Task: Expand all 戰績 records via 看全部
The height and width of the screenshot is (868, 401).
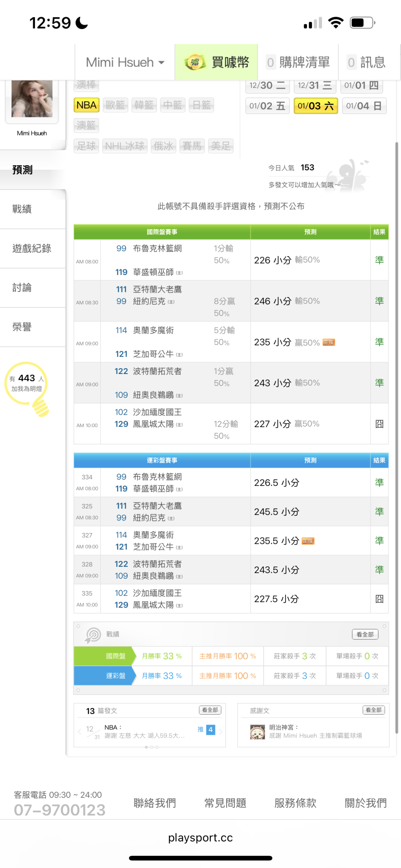Action: pyautogui.click(x=365, y=634)
